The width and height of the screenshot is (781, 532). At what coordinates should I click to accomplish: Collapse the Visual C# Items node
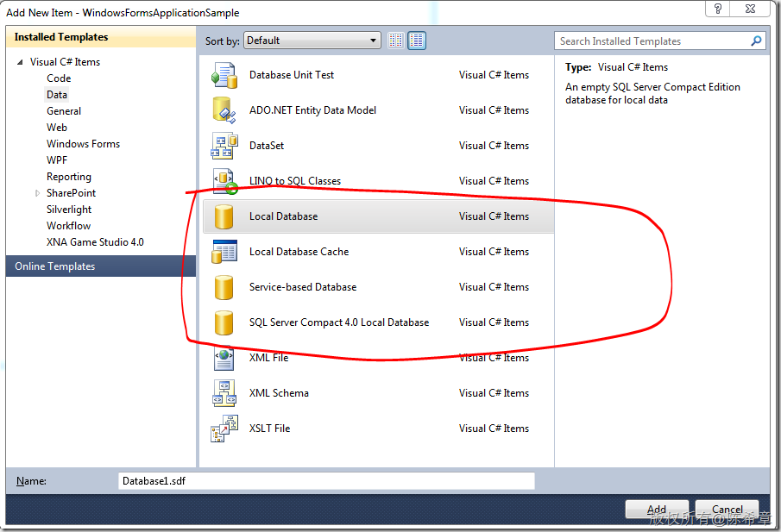[x=20, y=62]
